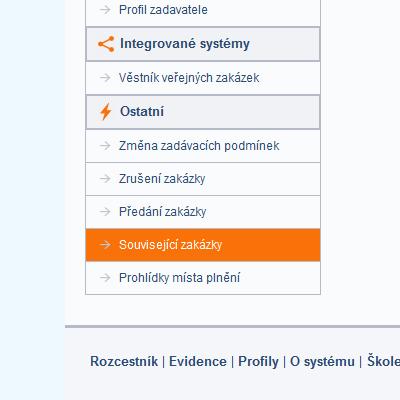The height and width of the screenshot is (400, 400).
Task: Click the arrow icon before Změna zadávacích podmínek
Action: tap(105, 146)
